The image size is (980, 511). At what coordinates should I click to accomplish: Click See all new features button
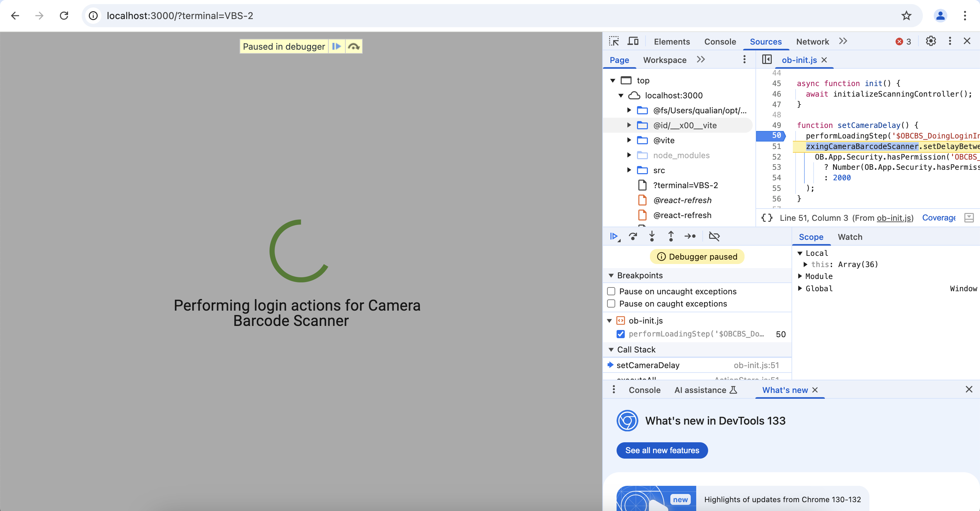point(661,450)
